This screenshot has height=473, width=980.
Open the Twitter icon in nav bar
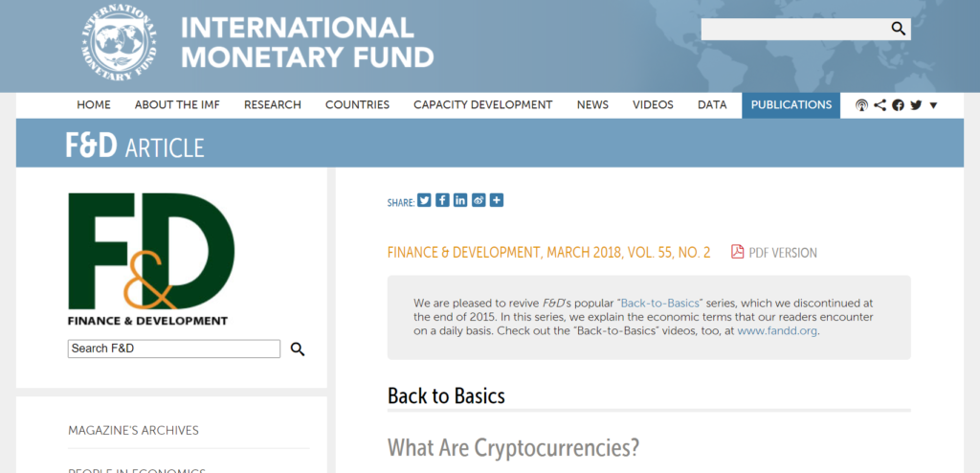click(x=916, y=105)
